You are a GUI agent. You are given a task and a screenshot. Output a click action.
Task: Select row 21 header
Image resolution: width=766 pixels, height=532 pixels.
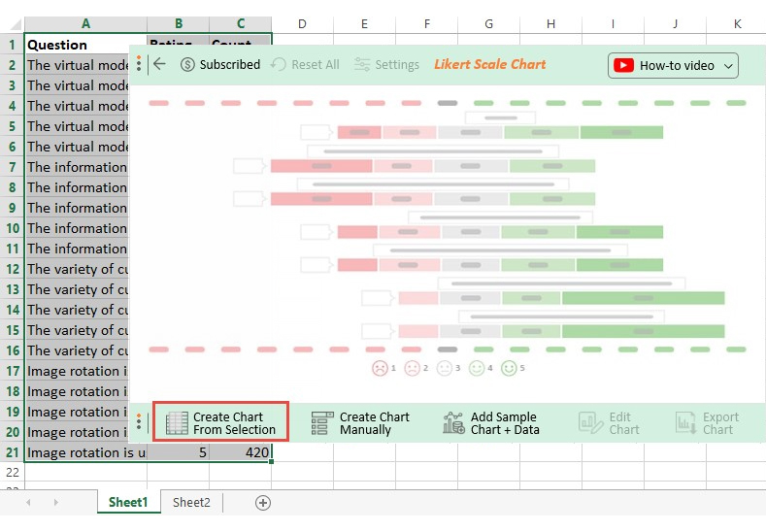(12, 452)
